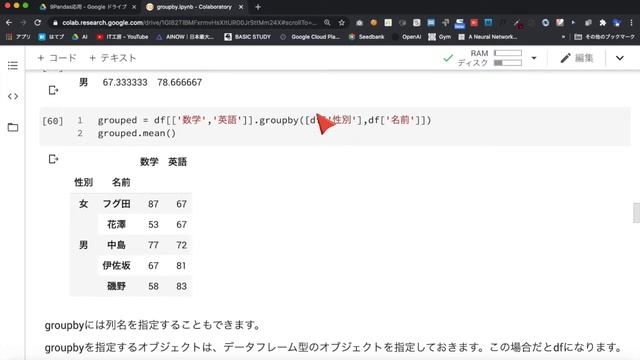The width and height of the screenshot is (640, 360).
Task: Open the AI bookmark folder
Action: coord(80,37)
